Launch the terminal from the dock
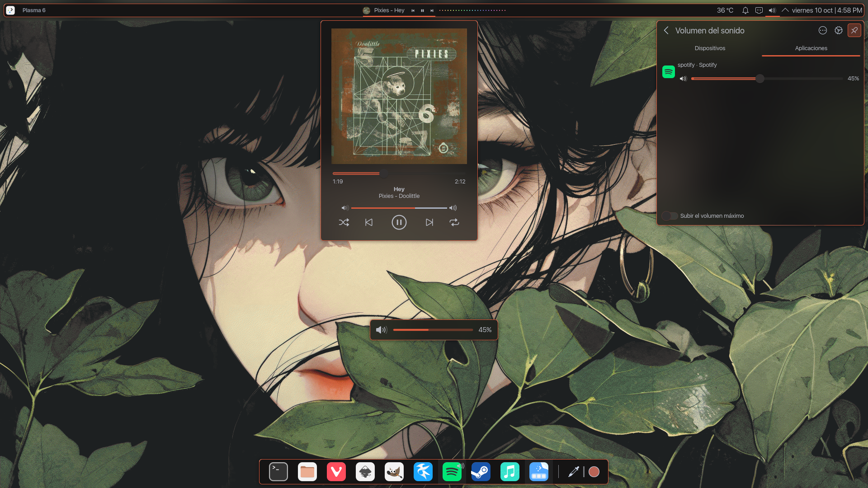Screen dimensions: 868x488 tap(278, 472)
